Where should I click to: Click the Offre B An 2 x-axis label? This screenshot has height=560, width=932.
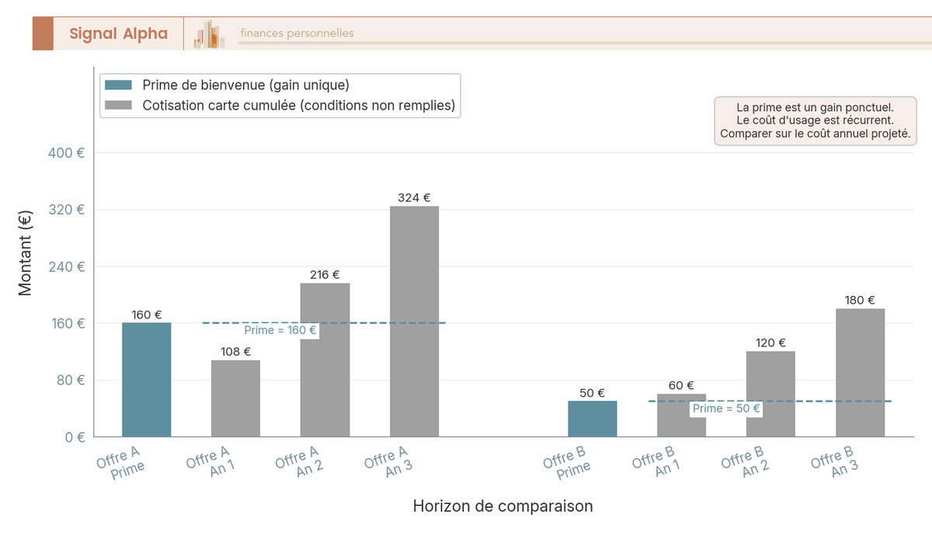click(746, 461)
